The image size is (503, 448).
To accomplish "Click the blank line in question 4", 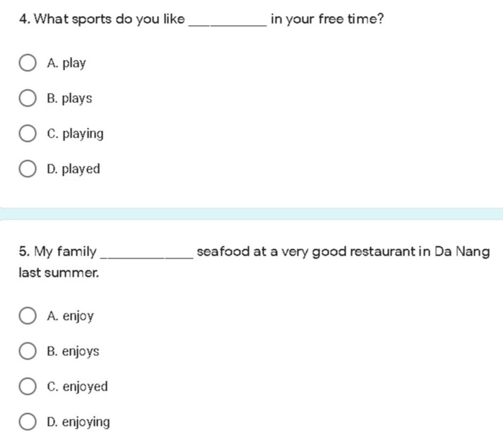I will [228, 25].
